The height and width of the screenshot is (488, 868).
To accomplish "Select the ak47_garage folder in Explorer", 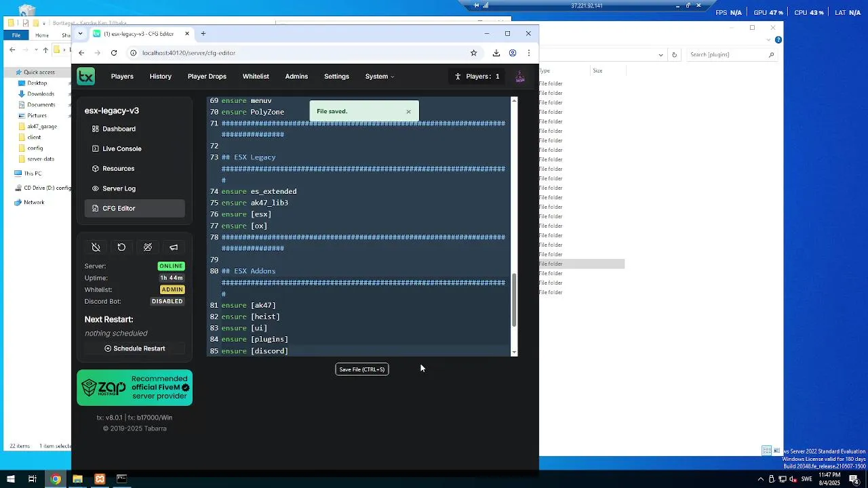I will coord(41,127).
